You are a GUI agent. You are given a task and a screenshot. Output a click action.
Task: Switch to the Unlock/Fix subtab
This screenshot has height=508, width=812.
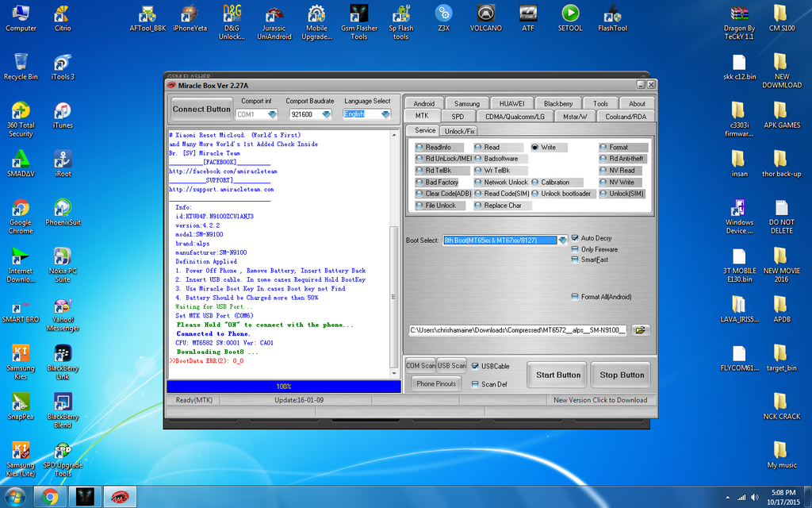(459, 131)
